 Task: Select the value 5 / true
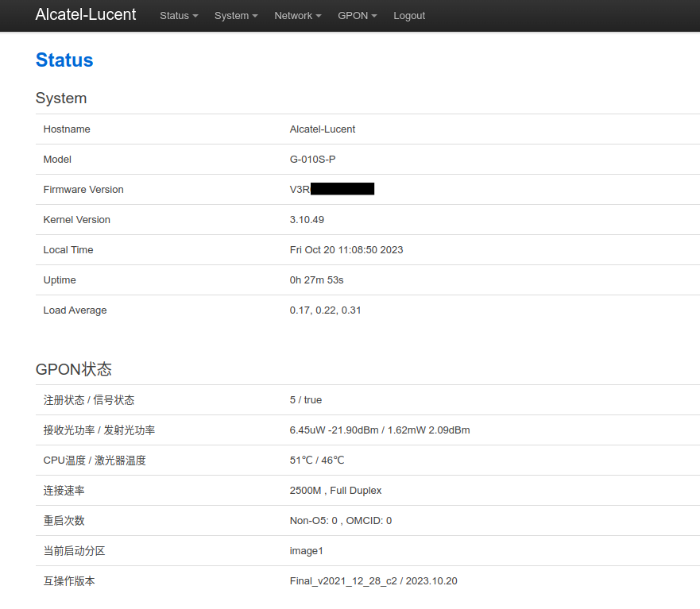click(x=306, y=400)
